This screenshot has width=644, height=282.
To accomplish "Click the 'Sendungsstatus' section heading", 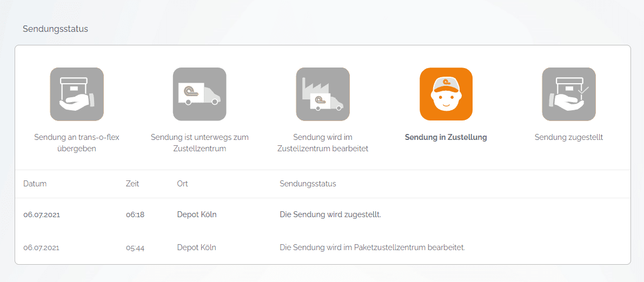I will click(55, 29).
